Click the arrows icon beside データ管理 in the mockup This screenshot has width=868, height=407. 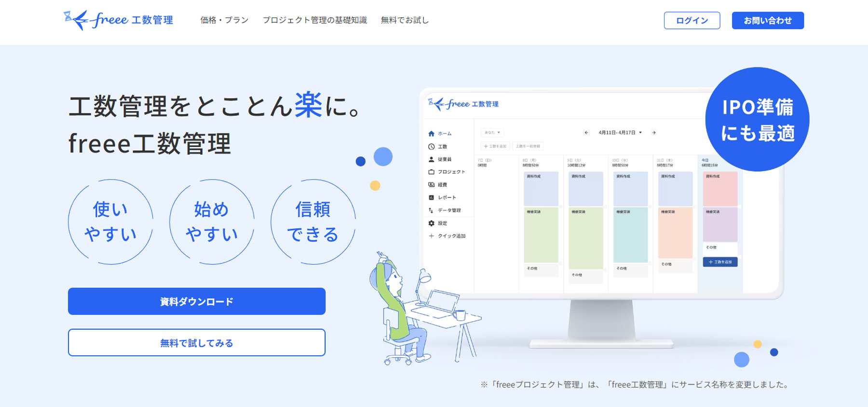431,210
